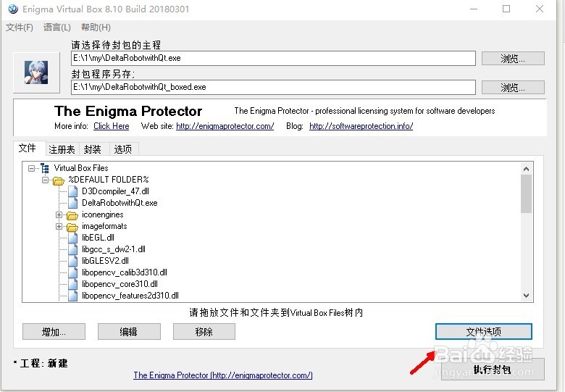Screen dimensions: 565x392
Task: Click the imageformats folder icon
Action: pyautogui.click(x=72, y=227)
